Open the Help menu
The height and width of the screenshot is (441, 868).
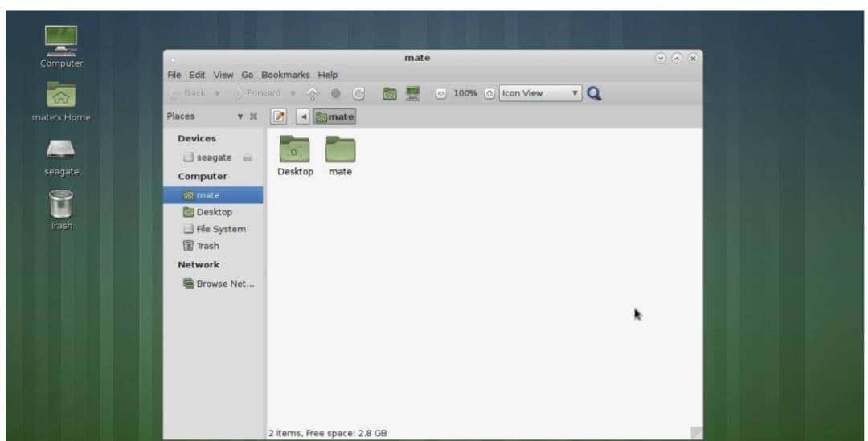click(328, 75)
